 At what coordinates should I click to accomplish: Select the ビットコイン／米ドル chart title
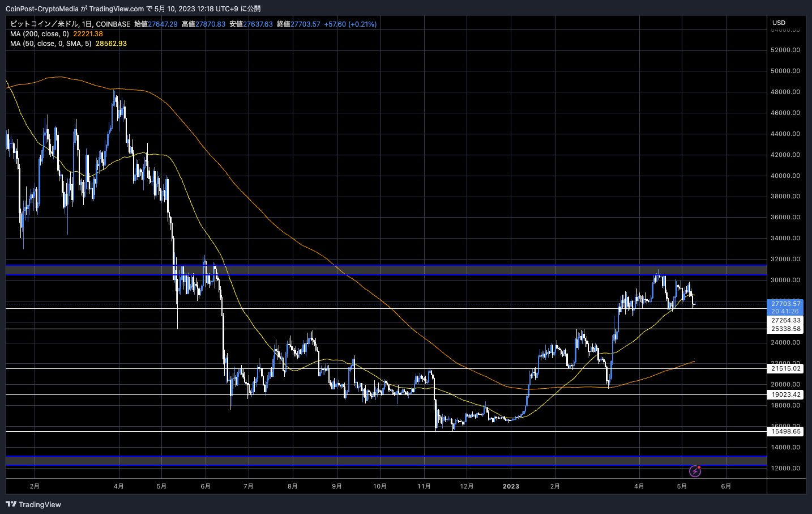[44, 24]
